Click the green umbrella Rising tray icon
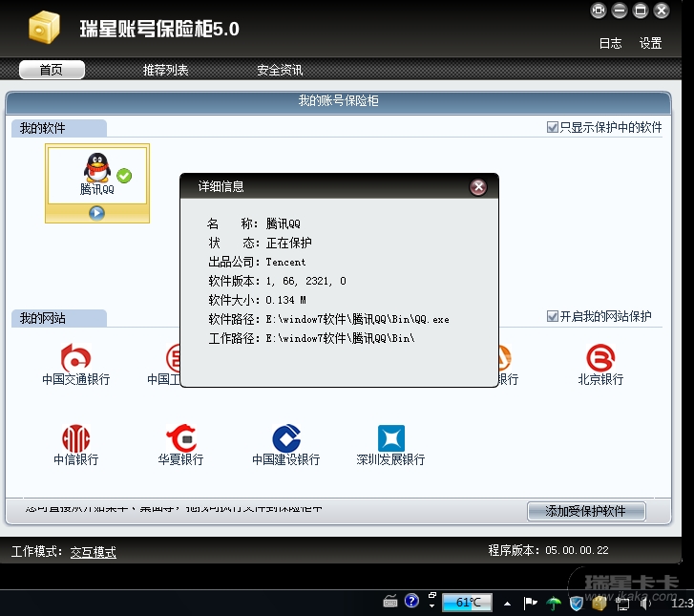The width and height of the screenshot is (694, 616). pyautogui.click(x=554, y=603)
